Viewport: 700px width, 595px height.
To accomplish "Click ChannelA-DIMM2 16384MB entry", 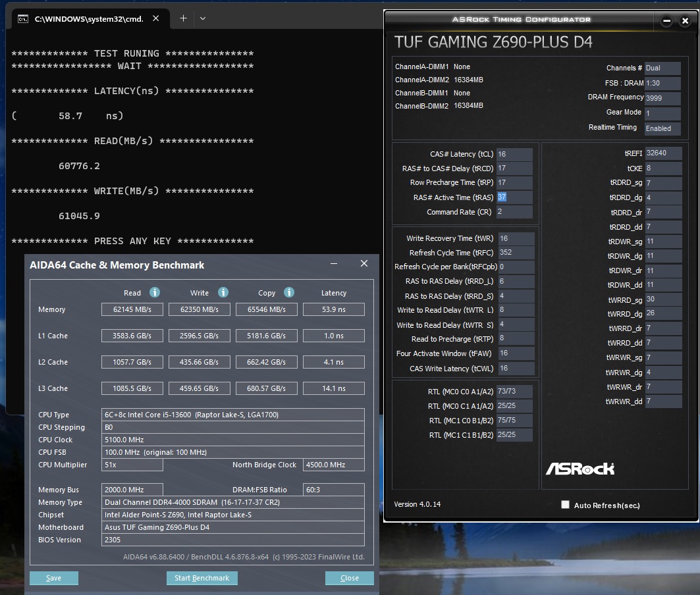I will point(439,80).
